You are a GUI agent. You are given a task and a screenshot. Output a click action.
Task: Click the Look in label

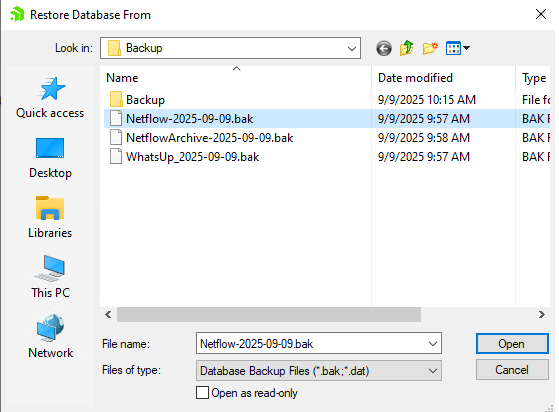[x=74, y=48]
